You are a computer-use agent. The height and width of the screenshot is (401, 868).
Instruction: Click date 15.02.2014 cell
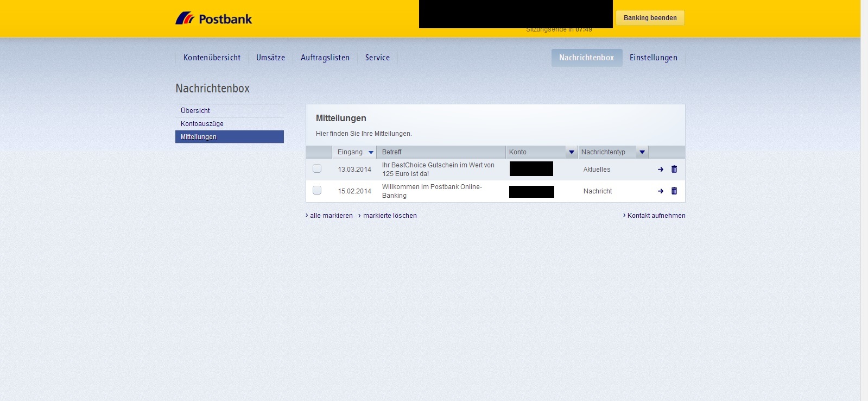(354, 191)
